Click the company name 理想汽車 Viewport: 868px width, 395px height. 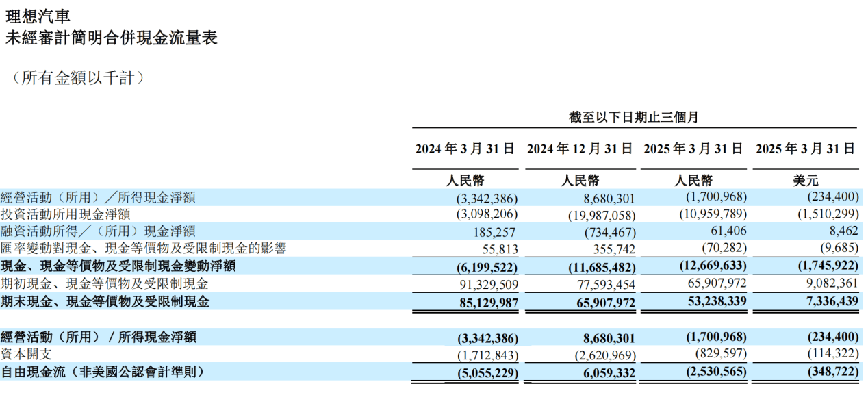click(38, 16)
